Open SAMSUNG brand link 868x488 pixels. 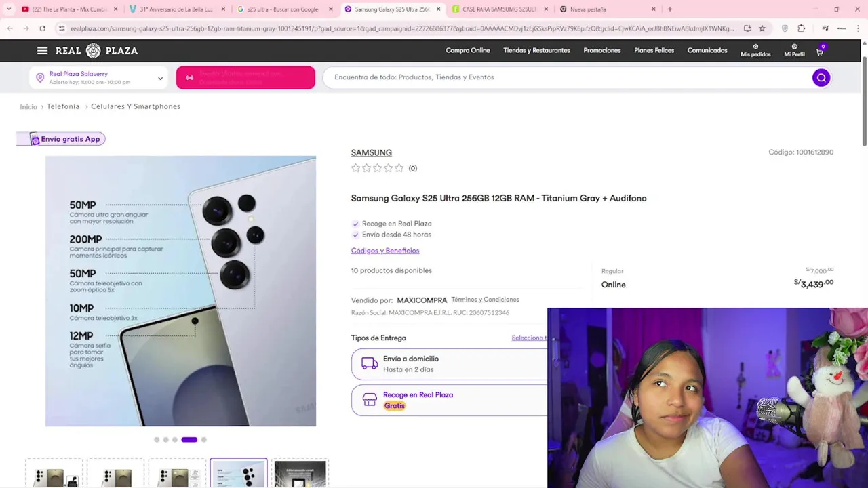(371, 152)
